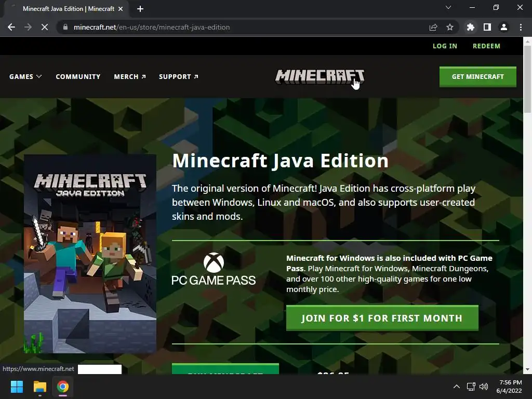Click the Xbox PC Game Pass logo
The image size is (532, 399).
pyautogui.click(x=214, y=269)
